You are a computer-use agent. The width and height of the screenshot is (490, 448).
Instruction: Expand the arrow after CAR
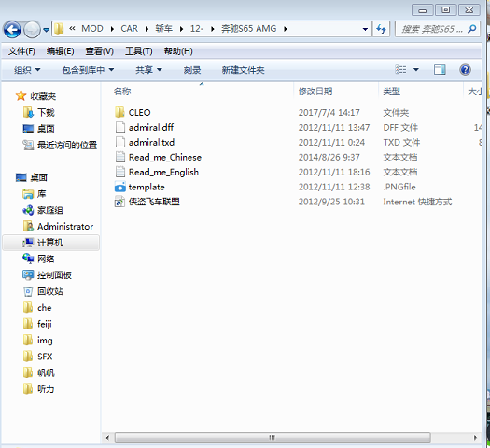(147, 29)
